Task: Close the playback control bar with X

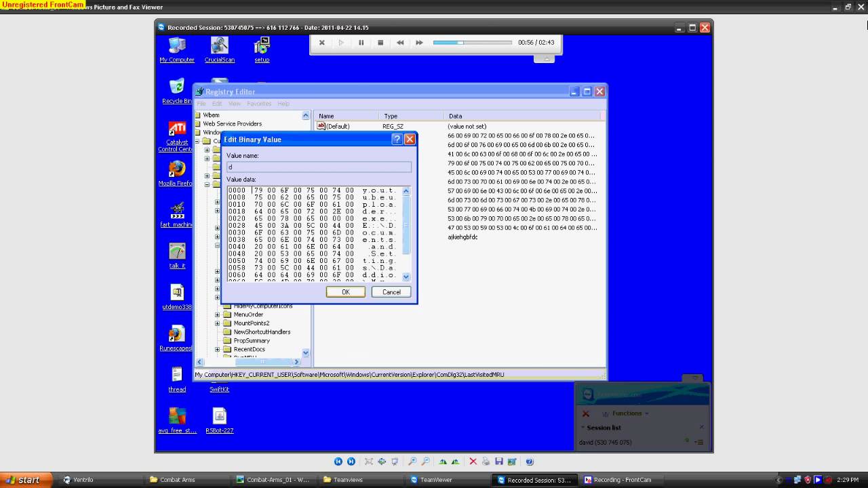Action: click(321, 43)
